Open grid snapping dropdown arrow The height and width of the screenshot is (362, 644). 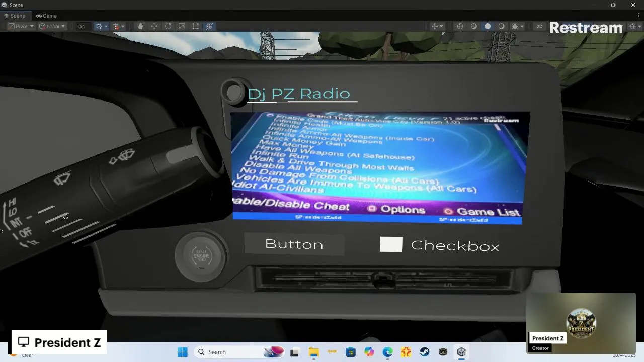(106, 26)
